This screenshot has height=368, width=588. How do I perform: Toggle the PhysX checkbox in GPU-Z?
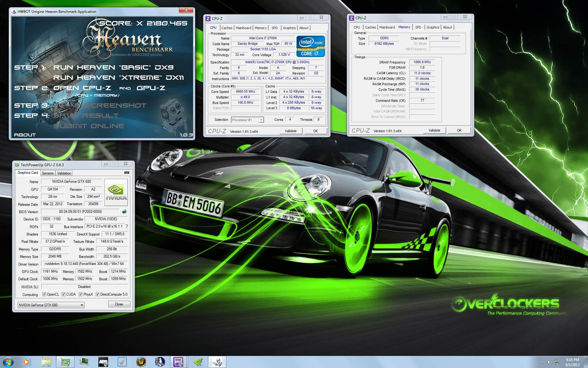(x=81, y=294)
